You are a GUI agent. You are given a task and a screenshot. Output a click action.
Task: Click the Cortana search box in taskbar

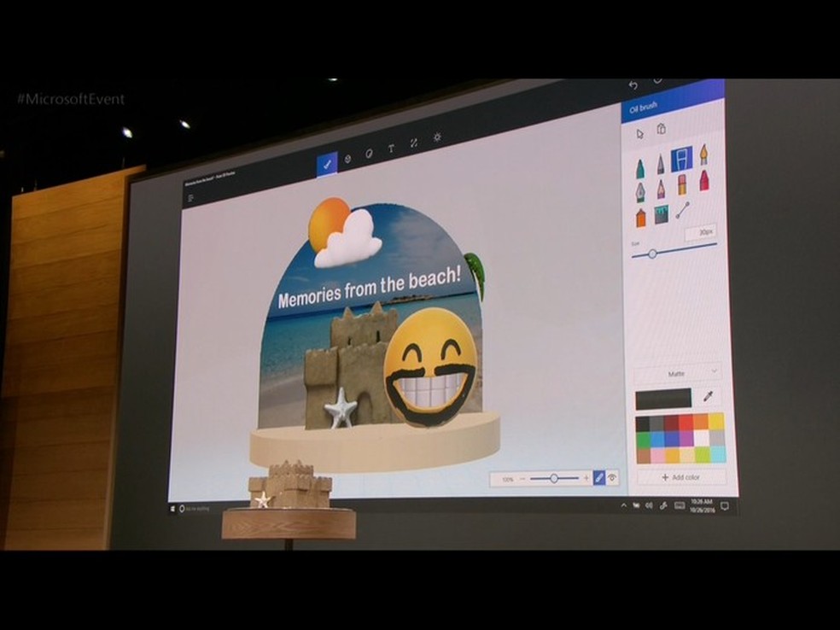pyautogui.click(x=196, y=509)
